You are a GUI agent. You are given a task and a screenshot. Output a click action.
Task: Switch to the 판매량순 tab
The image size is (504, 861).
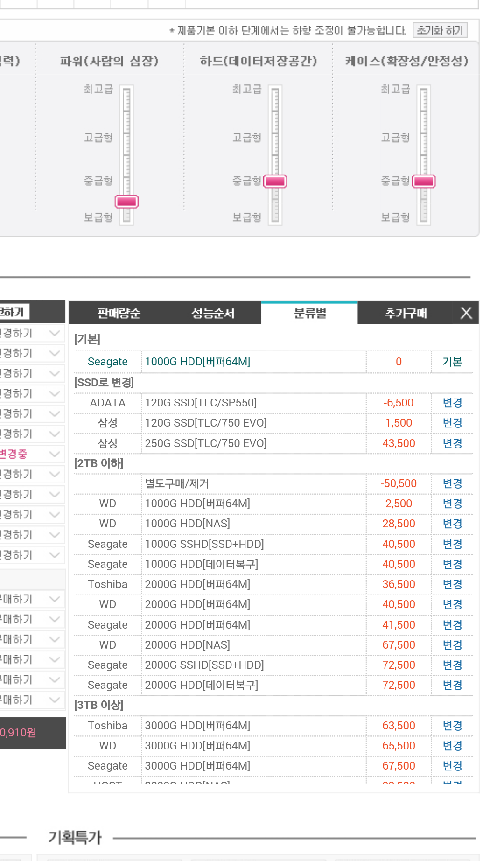[119, 313]
